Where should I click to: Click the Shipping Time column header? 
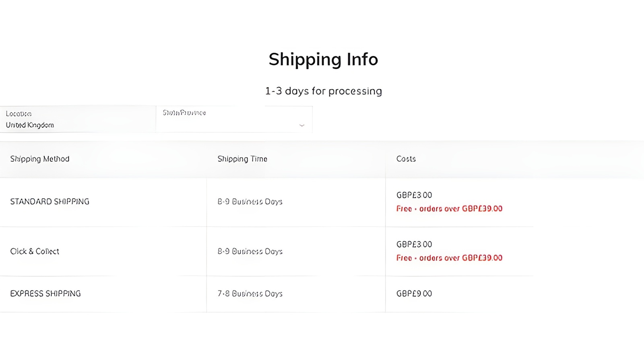[x=243, y=159]
